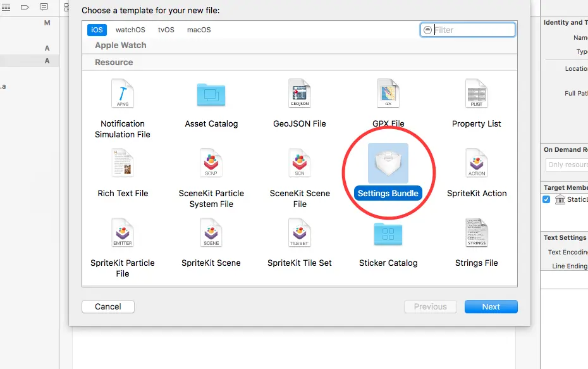Click the On Demand resource tags field
This screenshot has height=369, width=588.
tap(567, 165)
